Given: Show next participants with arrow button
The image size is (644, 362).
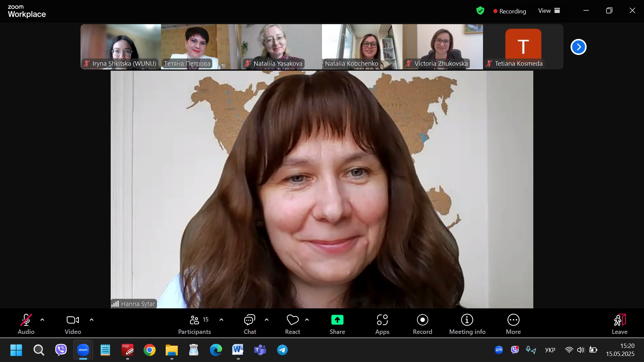Looking at the screenshot, I should click(579, 47).
